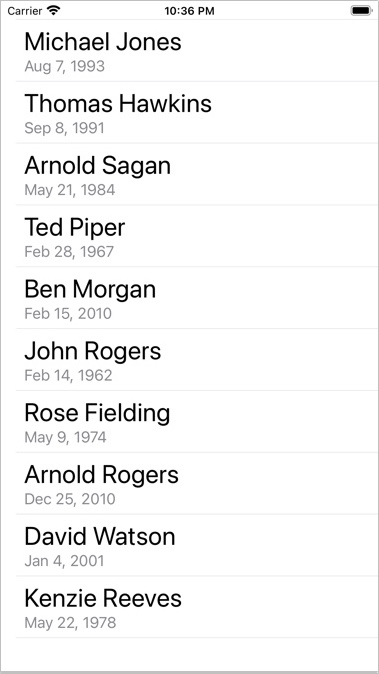Screen dimensions: 379x674
Task: Click the Dec 25, 2010 birthday subtitle
Action: point(70,499)
